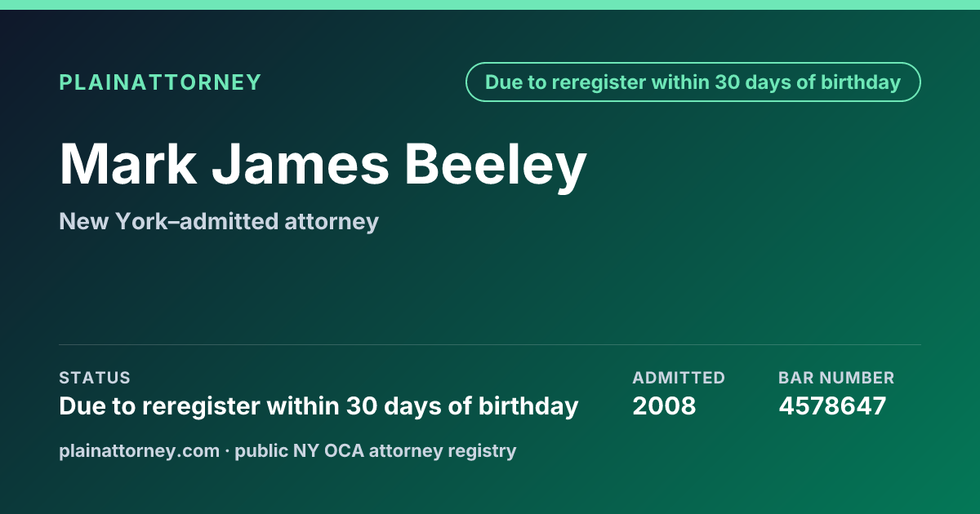
Task: Click the first name Mark in the heading
Action: (128, 164)
